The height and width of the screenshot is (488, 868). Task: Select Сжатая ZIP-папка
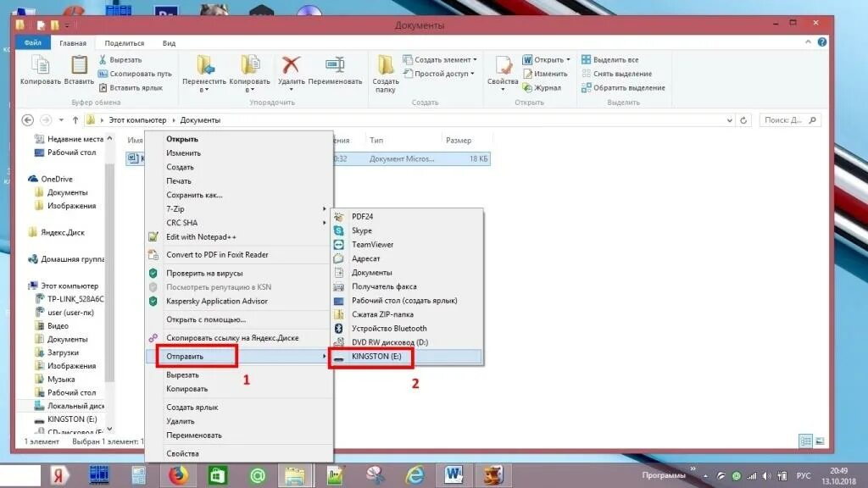[407, 314]
